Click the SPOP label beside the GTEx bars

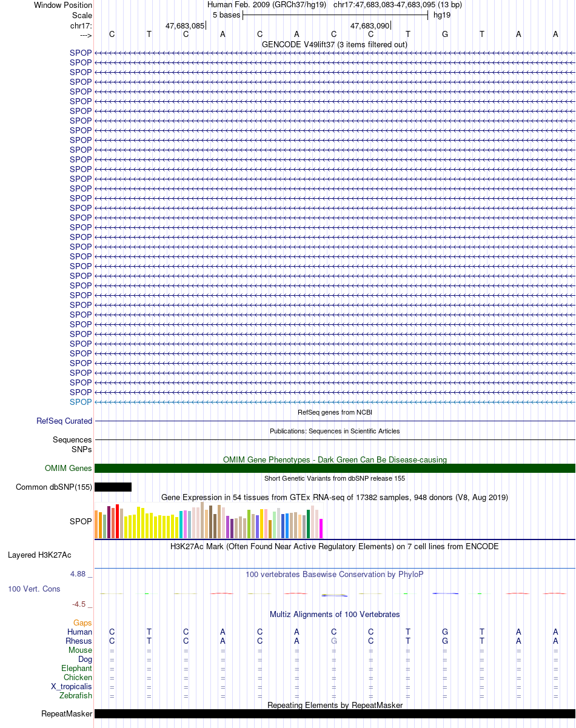tap(81, 521)
